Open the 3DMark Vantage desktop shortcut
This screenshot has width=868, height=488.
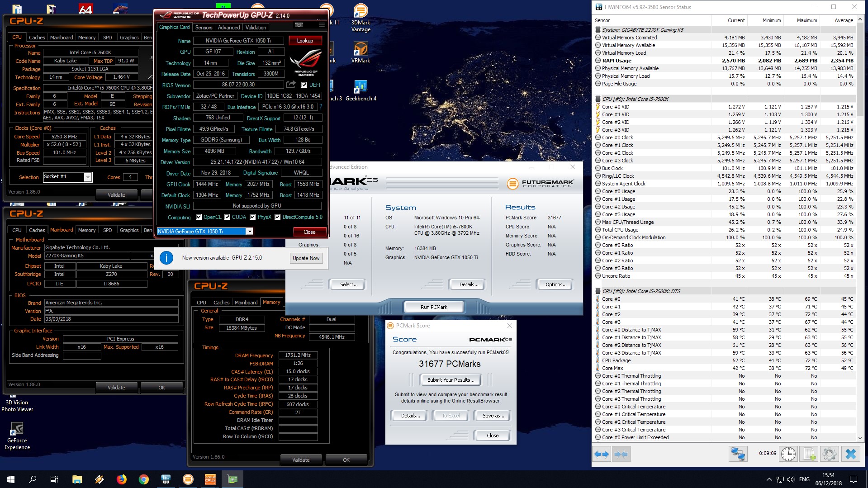[x=360, y=18]
